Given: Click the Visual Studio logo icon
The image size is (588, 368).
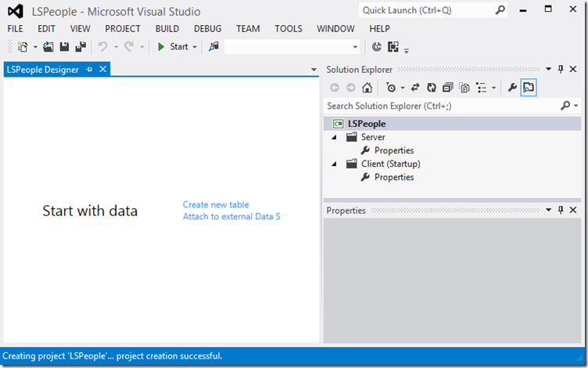Looking at the screenshot, I should pos(16,11).
